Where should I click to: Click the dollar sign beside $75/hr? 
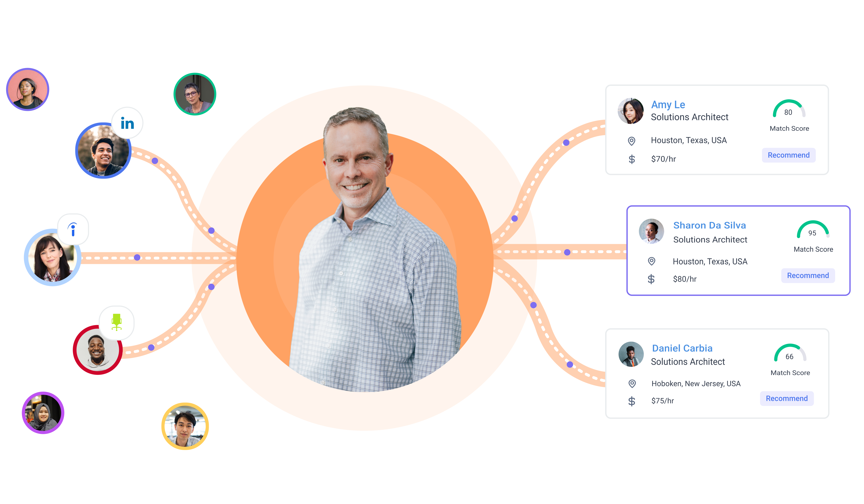[x=632, y=401]
